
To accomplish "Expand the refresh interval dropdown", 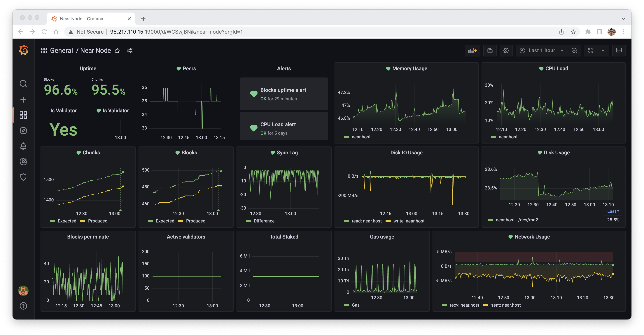I will point(603,51).
